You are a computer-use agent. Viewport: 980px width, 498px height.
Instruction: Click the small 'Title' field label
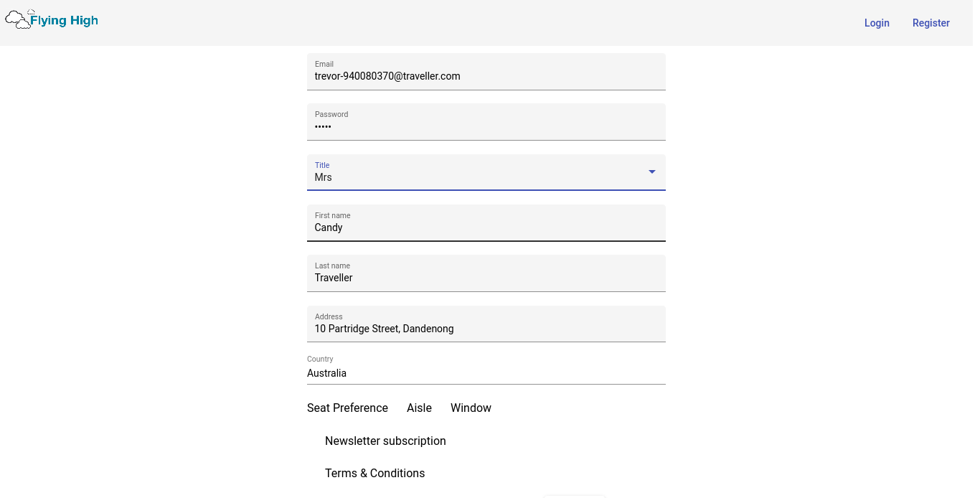[x=322, y=165]
